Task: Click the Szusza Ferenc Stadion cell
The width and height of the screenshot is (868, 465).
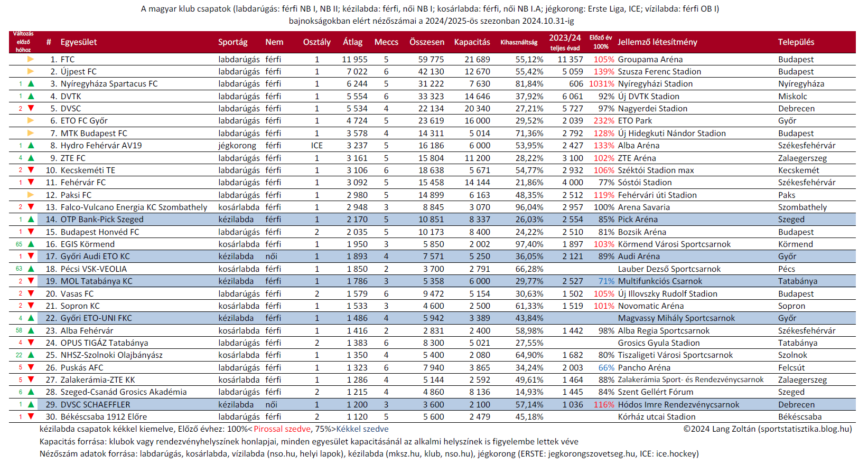Action: click(659, 72)
